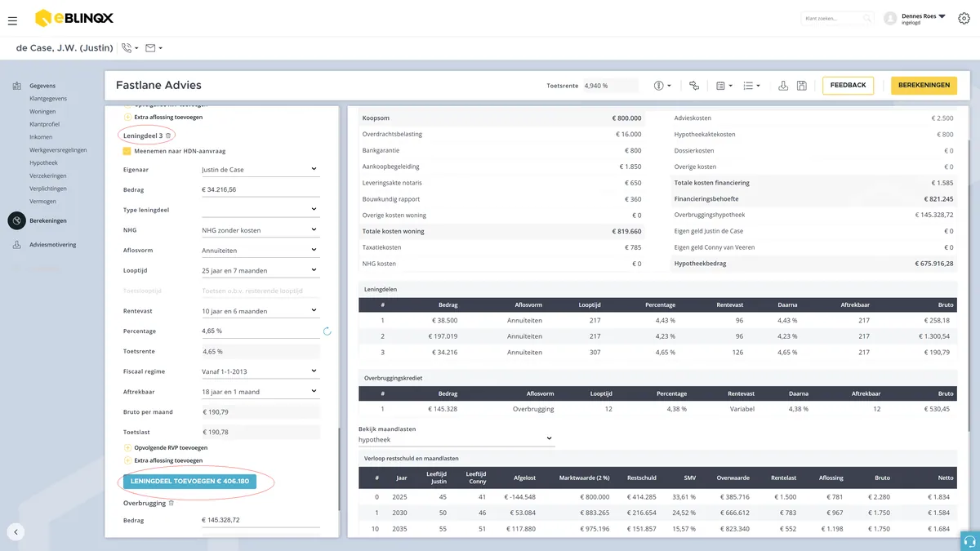Open the Rentevast dropdown

(x=261, y=311)
